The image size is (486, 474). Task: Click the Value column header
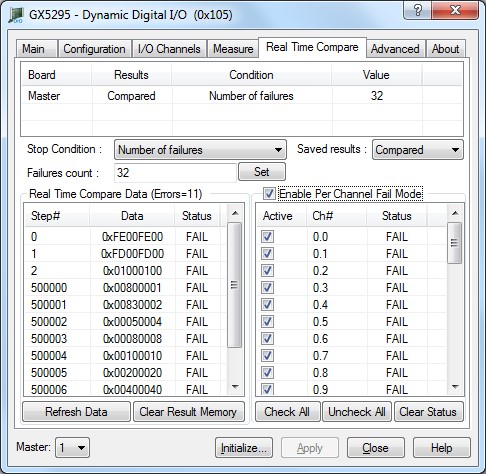(376, 75)
